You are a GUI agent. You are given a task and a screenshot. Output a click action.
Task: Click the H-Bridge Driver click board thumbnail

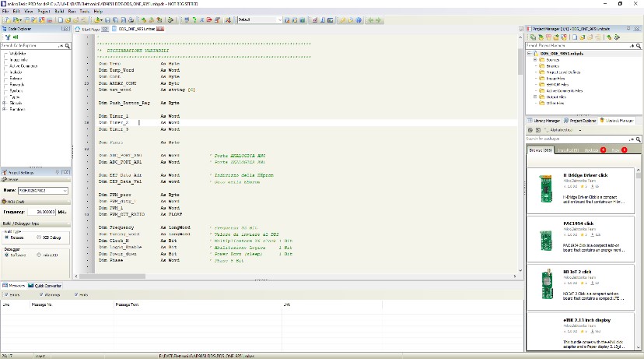click(x=546, y=188)
